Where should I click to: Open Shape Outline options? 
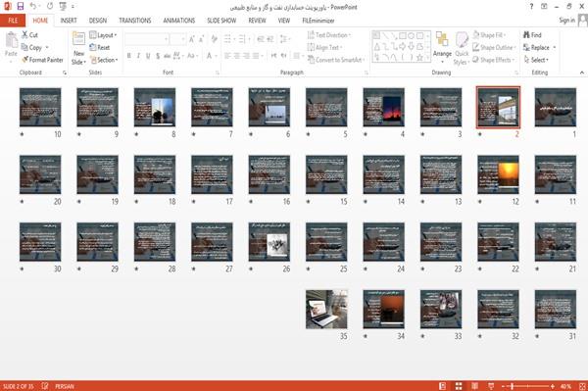click(494, 47)
